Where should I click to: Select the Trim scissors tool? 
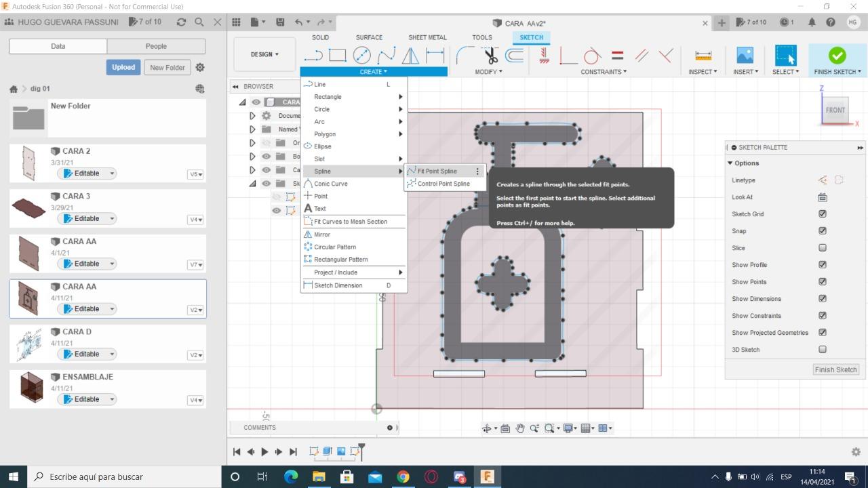pyautogui.click(x=490, y=56)
